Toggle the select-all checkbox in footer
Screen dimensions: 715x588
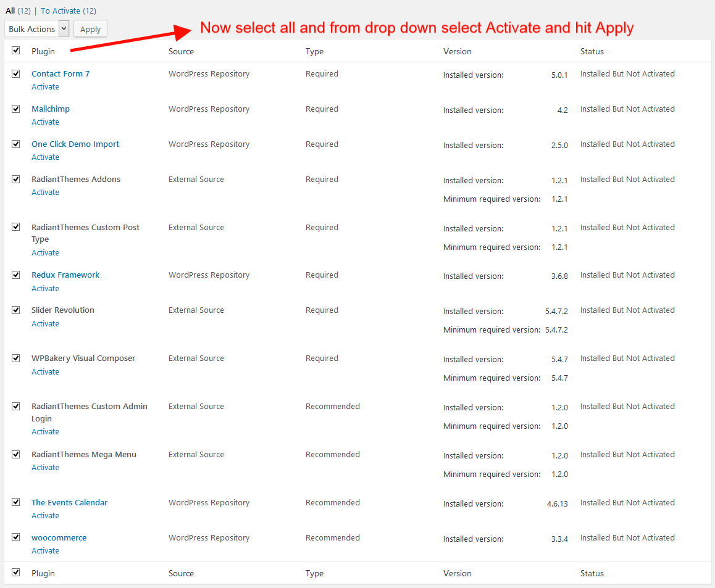pyautogui.click(x=15, y=573)
